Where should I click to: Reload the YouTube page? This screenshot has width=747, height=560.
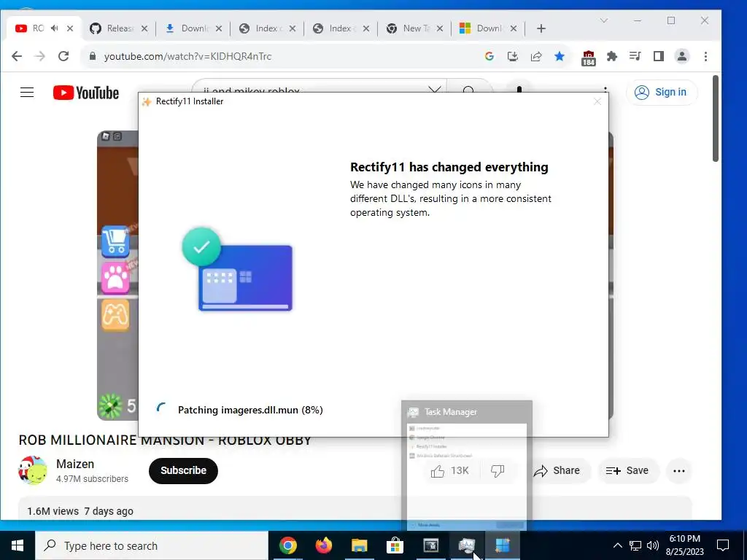tap(63, 56)
